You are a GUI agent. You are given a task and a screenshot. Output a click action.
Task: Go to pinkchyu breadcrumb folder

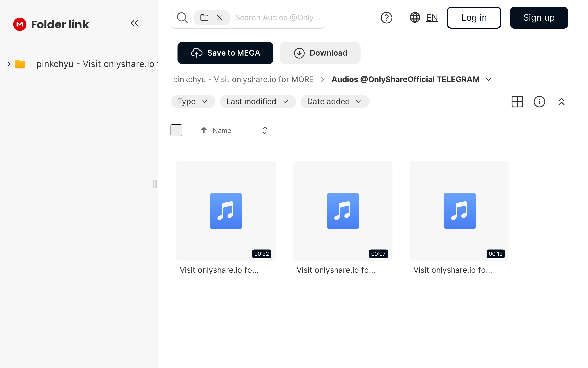pos(243,79)
